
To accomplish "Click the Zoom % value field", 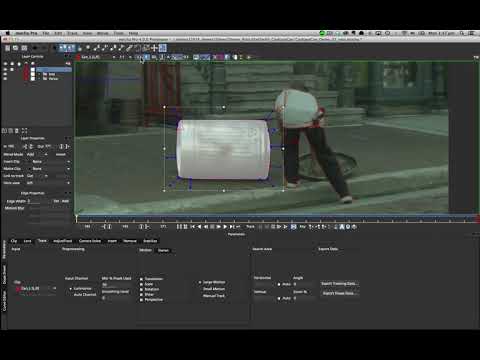I will pos(303,298).
